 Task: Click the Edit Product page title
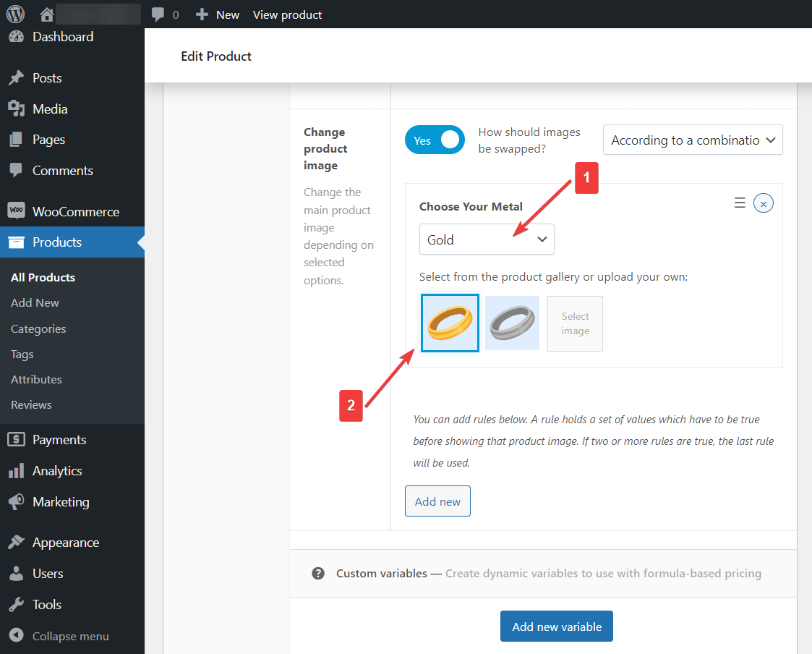pos(216,56)
